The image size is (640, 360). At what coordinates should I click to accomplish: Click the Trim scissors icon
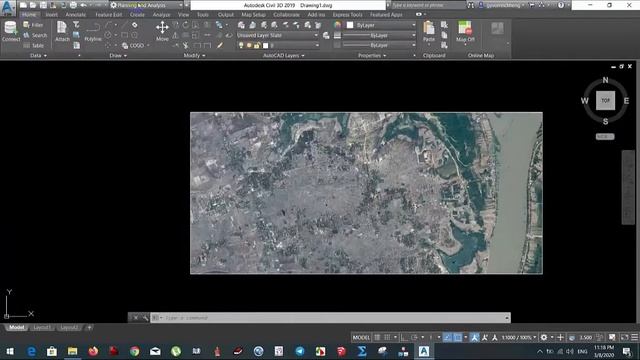186,46
